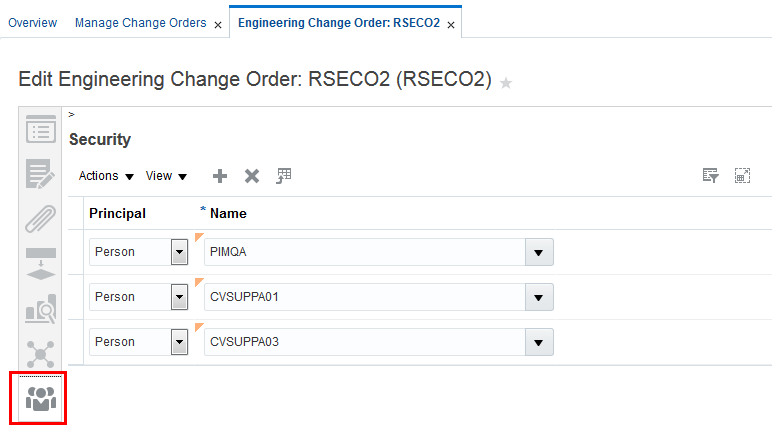Switch to Manage Change Orders tab

[x=140, y=22]
